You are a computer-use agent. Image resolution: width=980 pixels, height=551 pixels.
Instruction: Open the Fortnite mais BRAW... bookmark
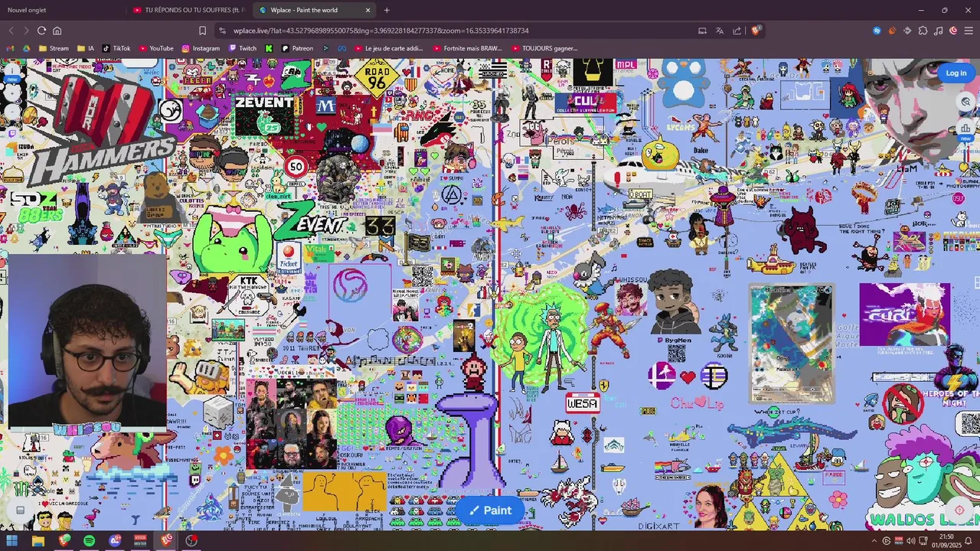coord(467,48)
